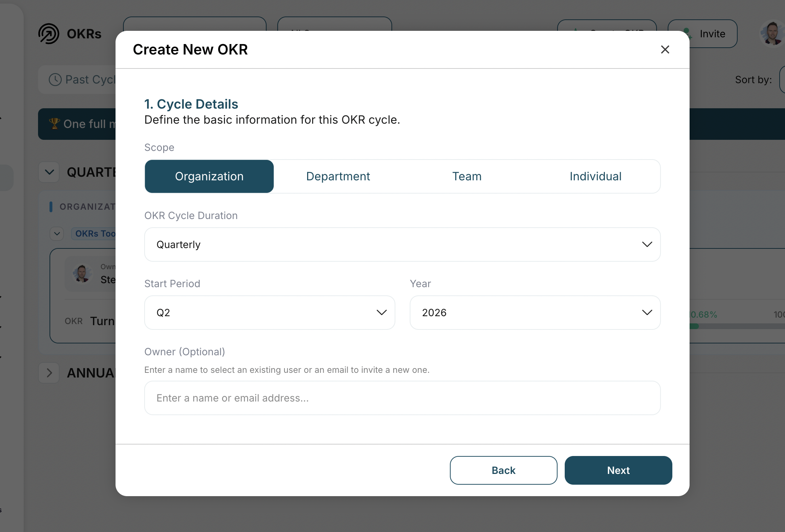
Task: Click Steve's owner avatar on the OKR card
Action: pos(82,274)
